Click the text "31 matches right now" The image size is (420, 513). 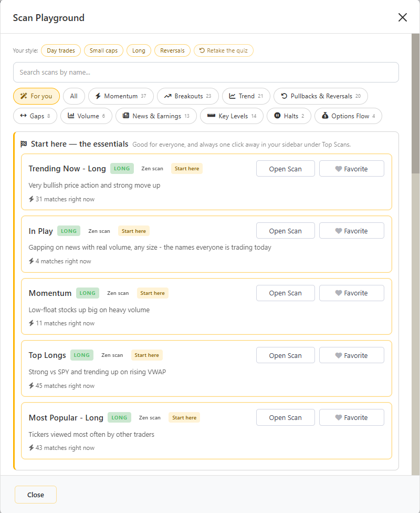coord(65,199)
